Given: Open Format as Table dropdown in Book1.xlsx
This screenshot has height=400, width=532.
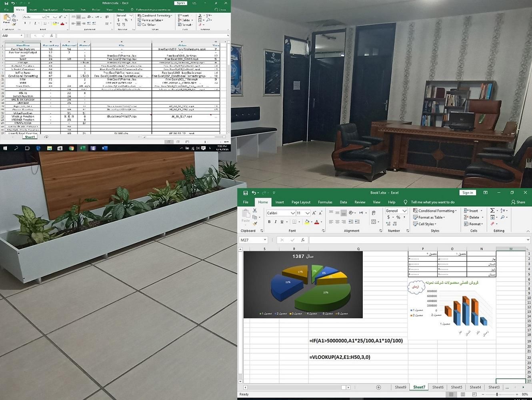Looking at the screenshot, I should point(429,218).
